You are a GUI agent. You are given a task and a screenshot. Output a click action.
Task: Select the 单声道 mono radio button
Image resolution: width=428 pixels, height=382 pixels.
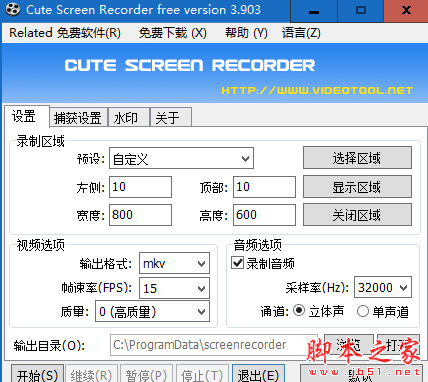[362, 311]
